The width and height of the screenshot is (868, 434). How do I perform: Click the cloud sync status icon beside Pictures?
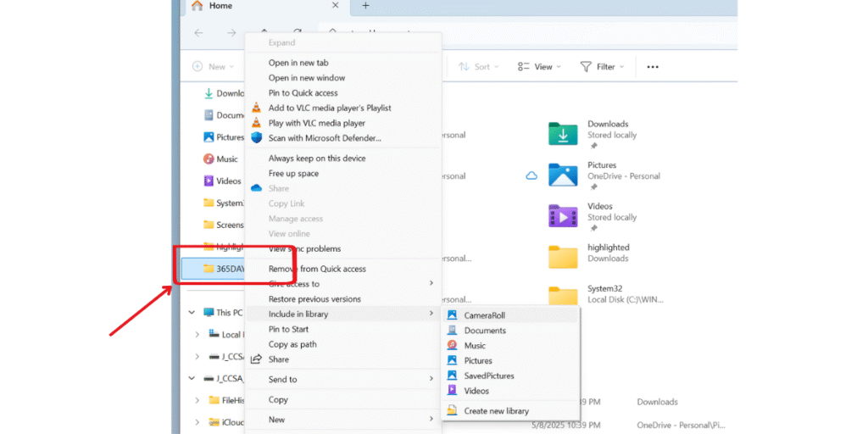coord(531,176)
